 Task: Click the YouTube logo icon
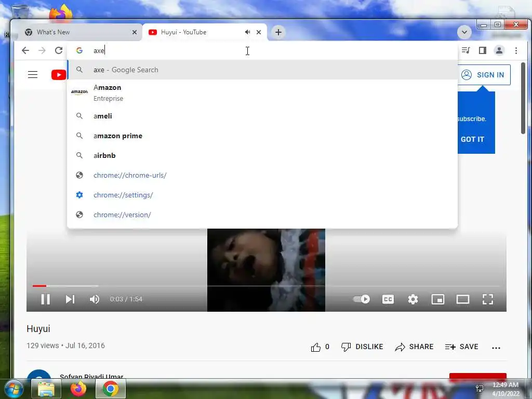59,75
